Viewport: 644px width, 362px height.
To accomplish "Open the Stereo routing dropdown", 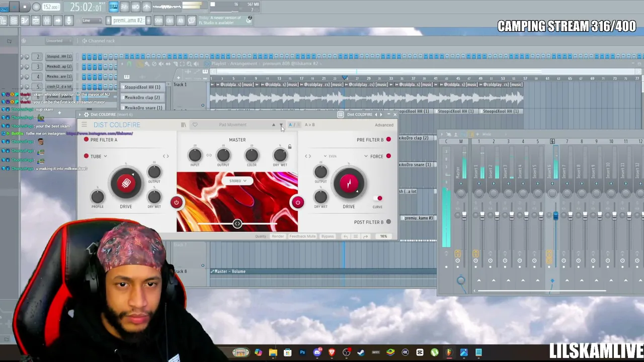I will coord(237,181).
